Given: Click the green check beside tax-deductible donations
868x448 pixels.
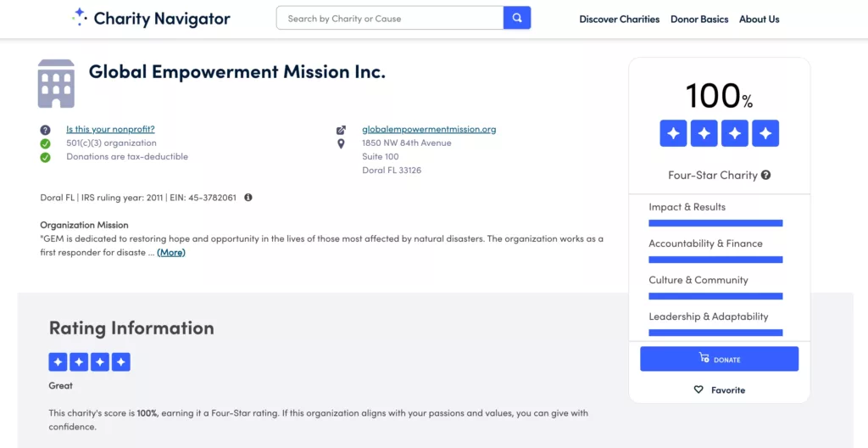Looking at the screenshot, I should [x=46, y=158].
